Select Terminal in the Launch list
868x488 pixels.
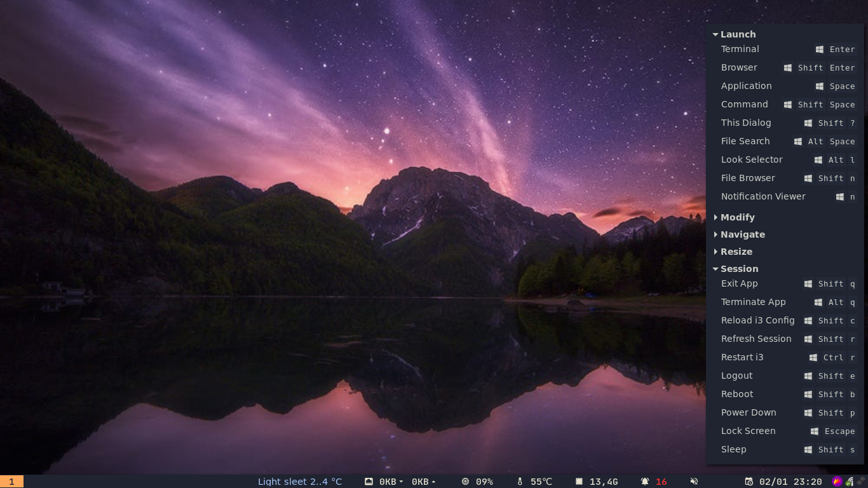tap(740, 49)
